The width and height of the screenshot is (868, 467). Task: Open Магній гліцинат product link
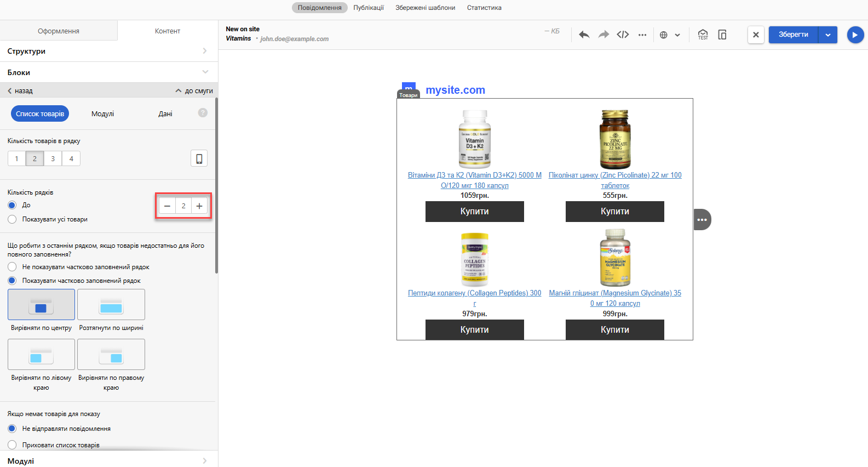615,298
